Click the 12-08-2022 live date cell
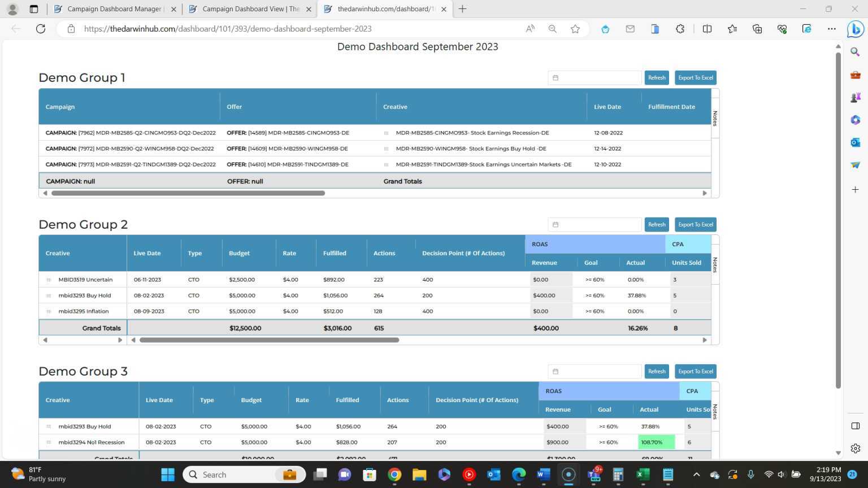The height and width of the screenshot is (488, 868). 608,133
